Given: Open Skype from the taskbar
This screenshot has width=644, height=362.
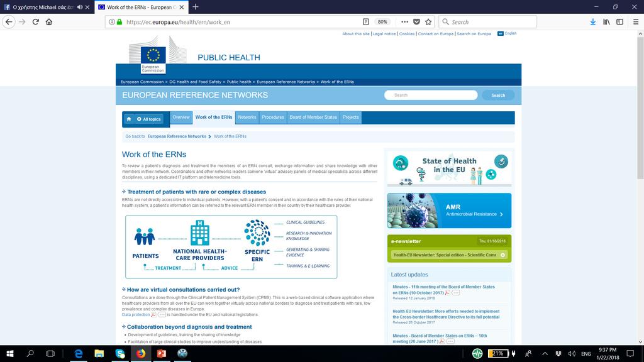Looking at the screenshot, I should point(120,353).
